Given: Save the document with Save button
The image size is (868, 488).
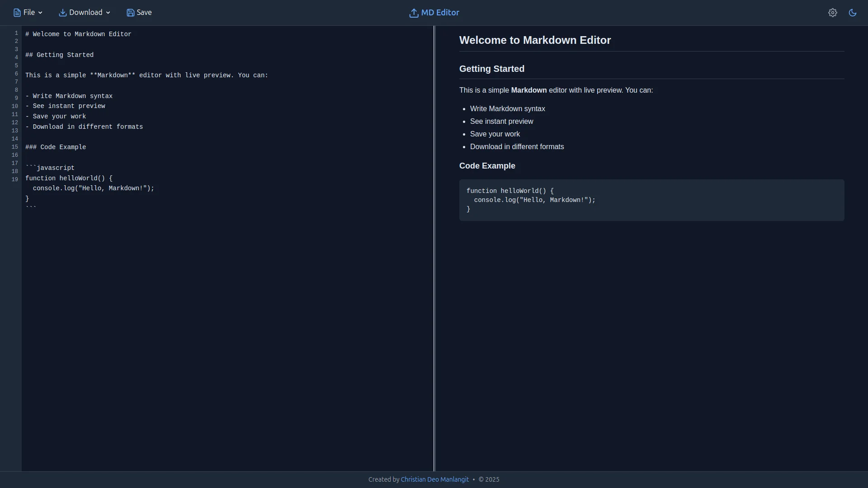Looking at the screenshot, I should (x=139, y=13).
